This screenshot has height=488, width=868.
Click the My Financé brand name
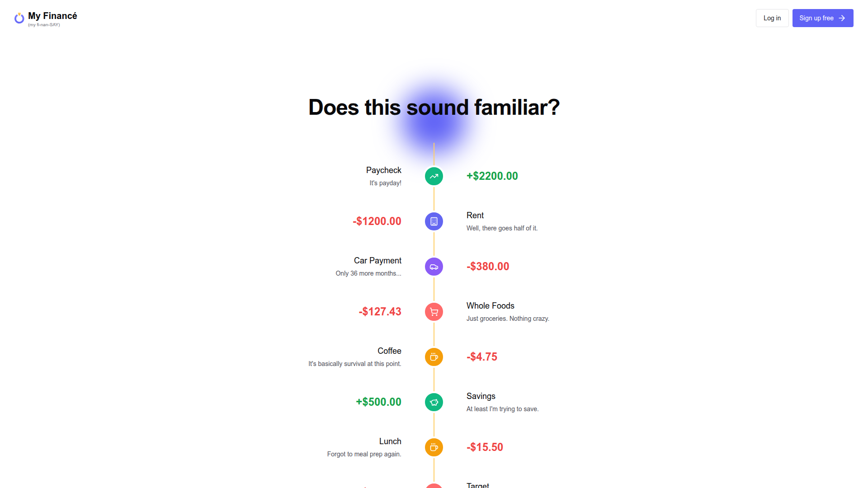tap(52, 16)
